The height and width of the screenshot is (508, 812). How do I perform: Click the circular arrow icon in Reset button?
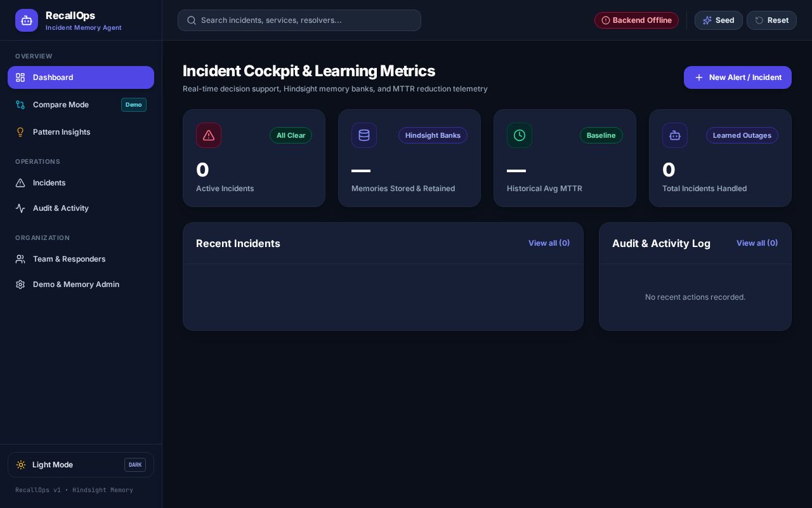[x=759, y=20]
